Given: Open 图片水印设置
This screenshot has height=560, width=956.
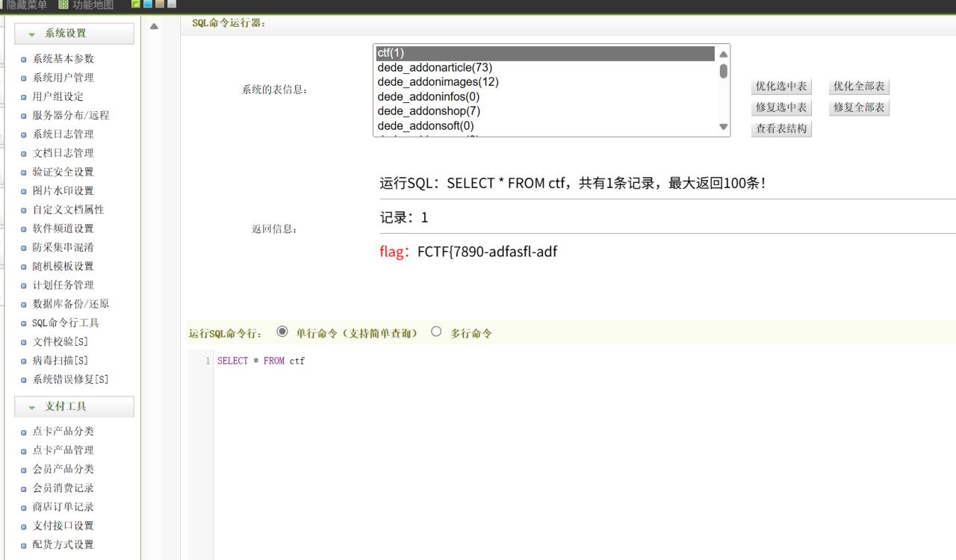Looking at the screenshot, I should click(x=63, y=191).
